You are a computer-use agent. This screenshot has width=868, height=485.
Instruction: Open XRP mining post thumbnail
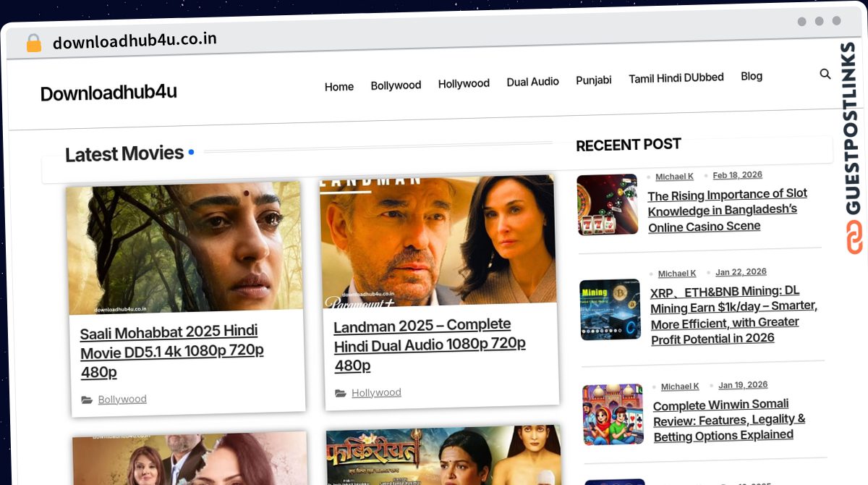pos(610,310)
